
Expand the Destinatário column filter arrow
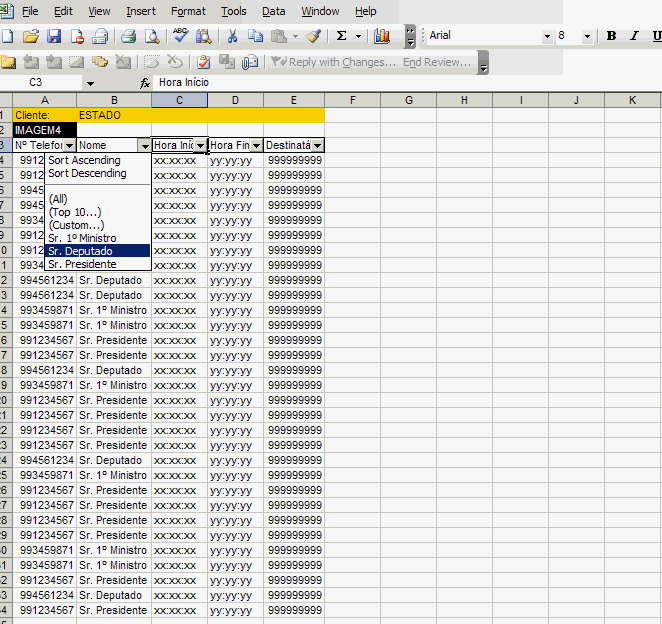click(x=317, y=146)
